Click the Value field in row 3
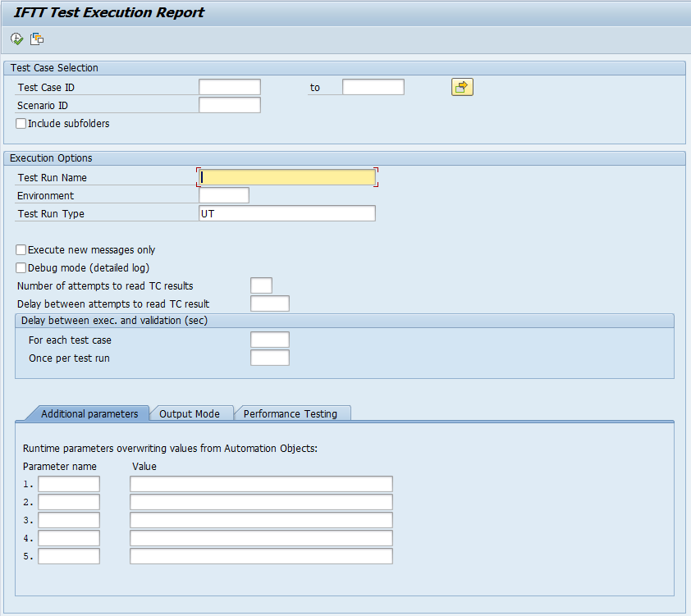 tap(261, 520)
